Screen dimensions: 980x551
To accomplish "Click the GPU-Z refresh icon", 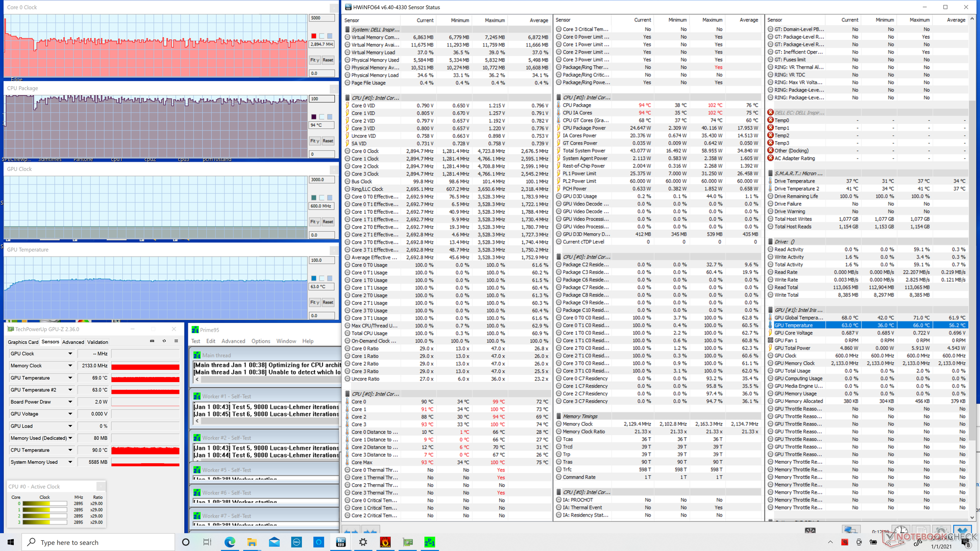I will point(164,341).
